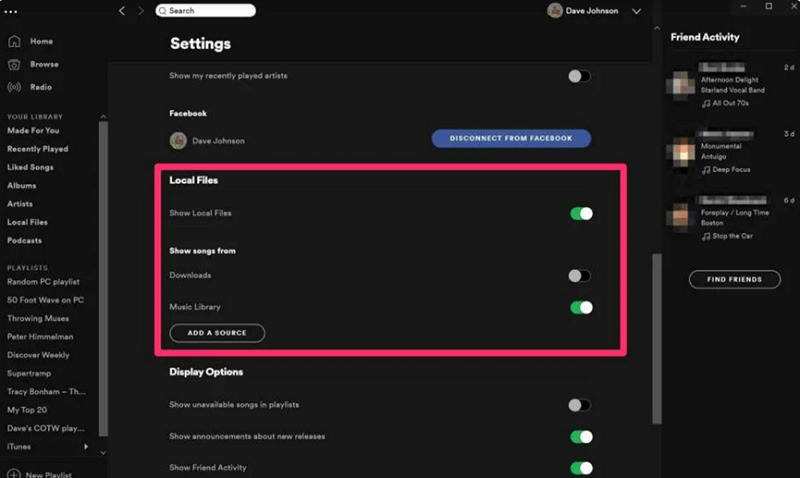Enable the Downloads source toggle
The image size is (800, 478).
[x=580, y=276]
